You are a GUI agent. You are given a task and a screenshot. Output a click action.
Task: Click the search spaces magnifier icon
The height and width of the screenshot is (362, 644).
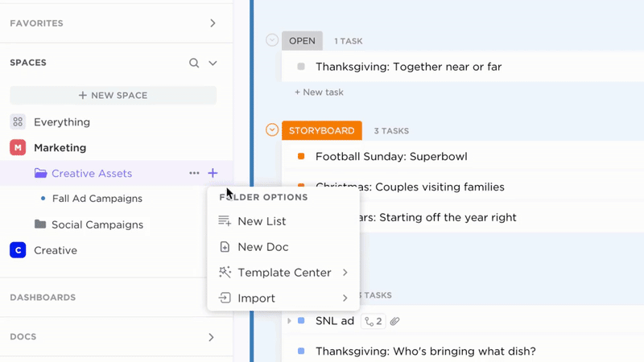click(194, 63)
